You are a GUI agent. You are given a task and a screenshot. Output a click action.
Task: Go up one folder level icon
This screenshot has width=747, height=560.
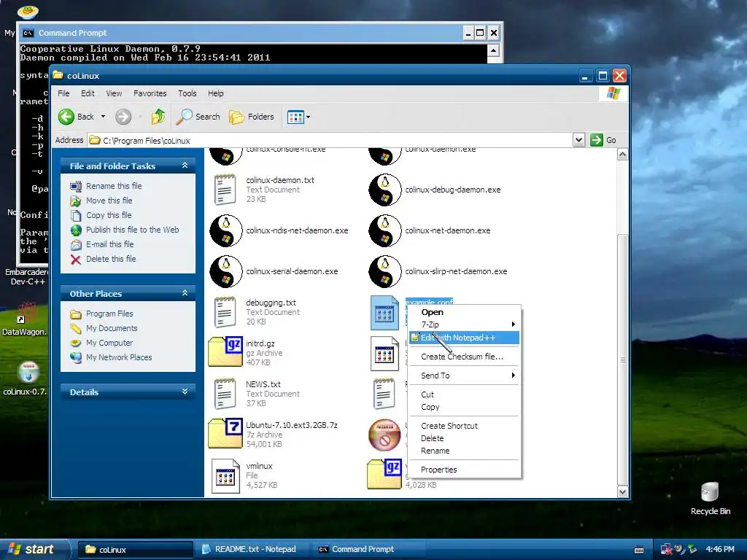coord(158,117)
